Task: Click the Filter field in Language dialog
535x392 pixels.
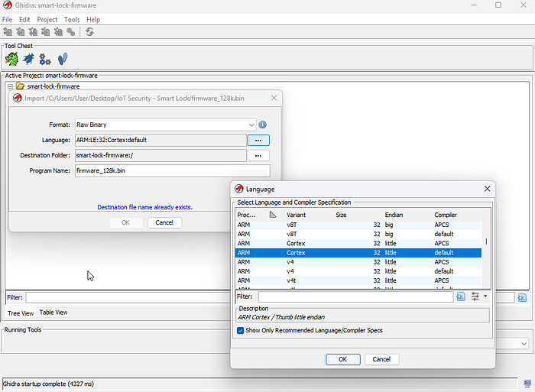Action: pos(356,296)
